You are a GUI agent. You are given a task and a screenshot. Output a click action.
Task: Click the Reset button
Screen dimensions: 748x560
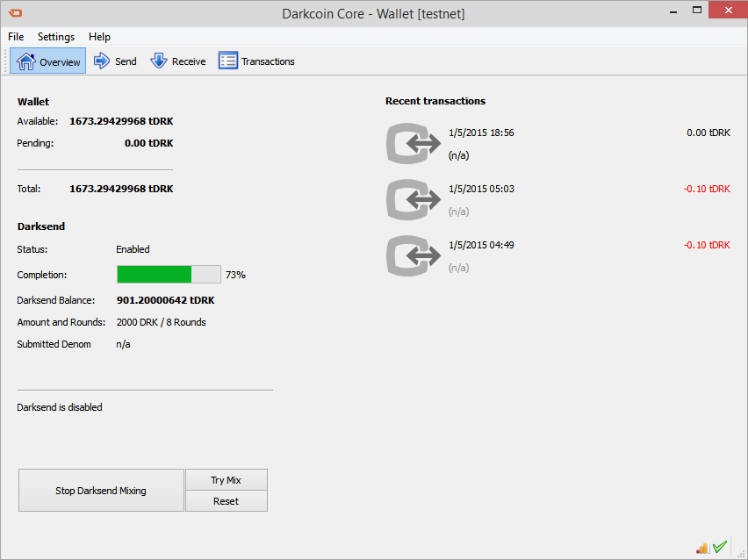pos(227,501)
